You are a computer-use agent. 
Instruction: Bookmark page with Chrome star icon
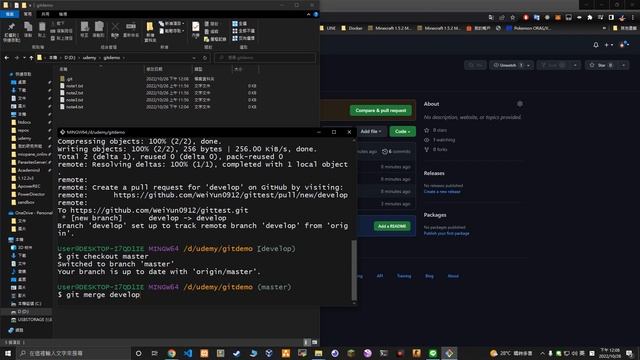[513, 17]
